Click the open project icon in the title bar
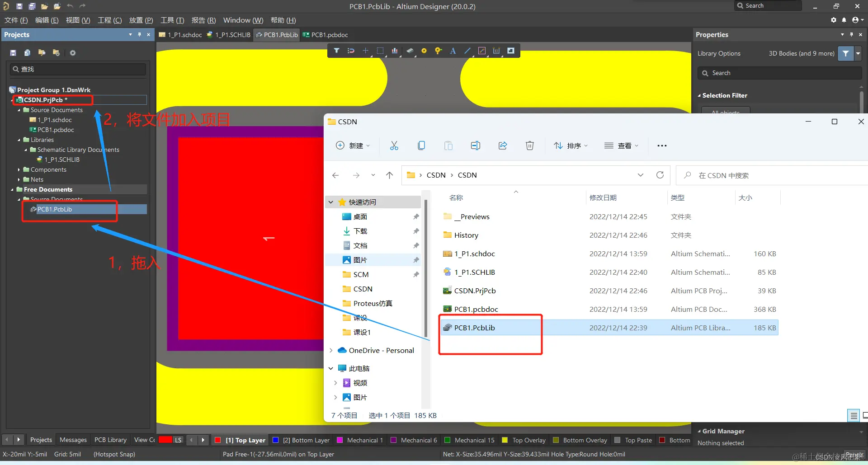 click(x=57, y=6)
